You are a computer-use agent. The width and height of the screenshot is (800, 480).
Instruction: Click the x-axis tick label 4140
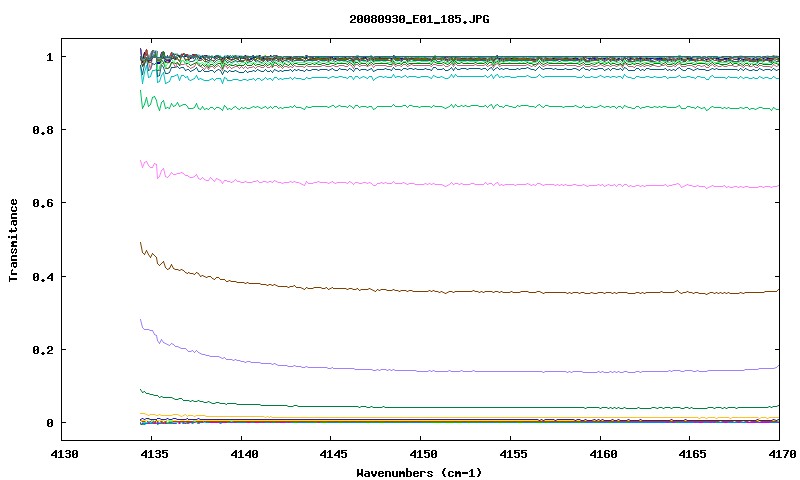click(x=244, y=453)
